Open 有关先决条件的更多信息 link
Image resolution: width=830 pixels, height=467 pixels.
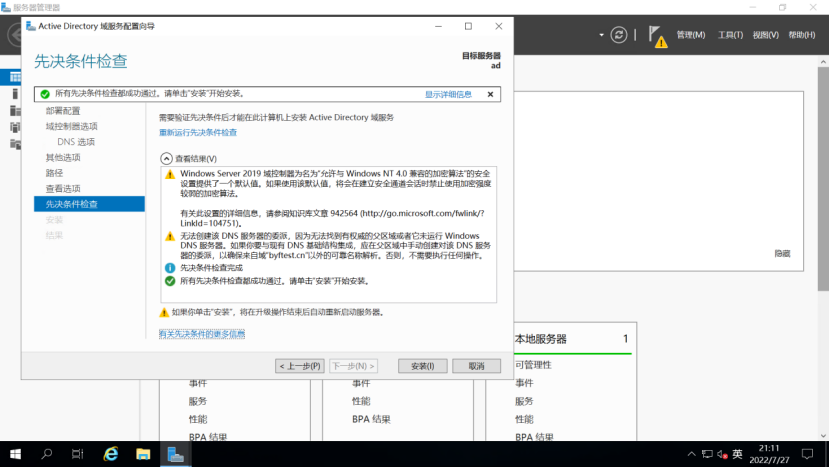[x=202, y=334]
